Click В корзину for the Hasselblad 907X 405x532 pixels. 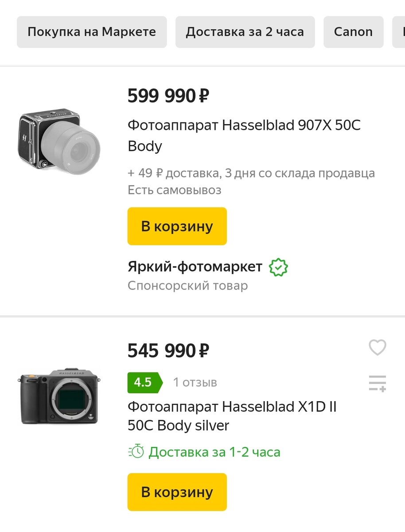(177, 226)
